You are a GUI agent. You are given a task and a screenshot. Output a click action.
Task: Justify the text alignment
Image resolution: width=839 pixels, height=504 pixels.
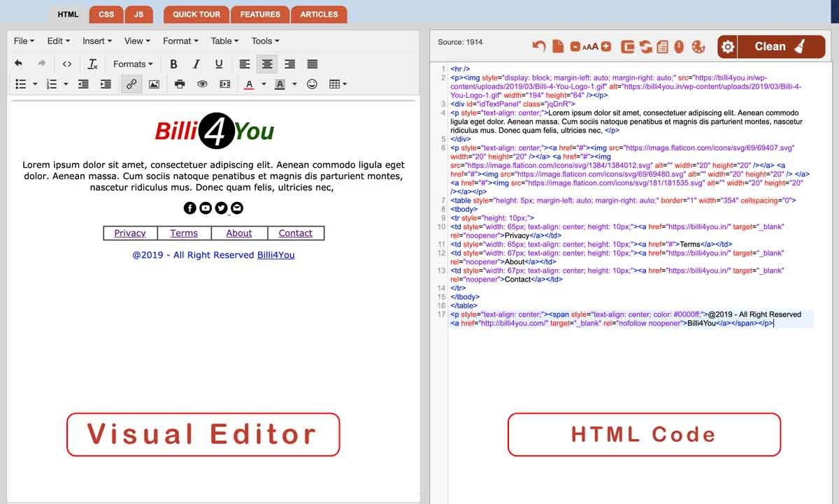coord(313,64)
